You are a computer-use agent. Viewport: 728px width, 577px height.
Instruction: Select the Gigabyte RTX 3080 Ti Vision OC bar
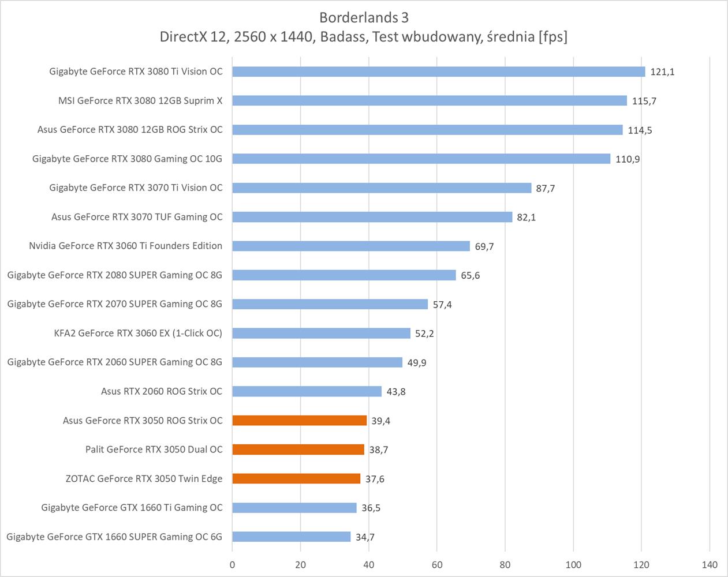coord(438,72)
